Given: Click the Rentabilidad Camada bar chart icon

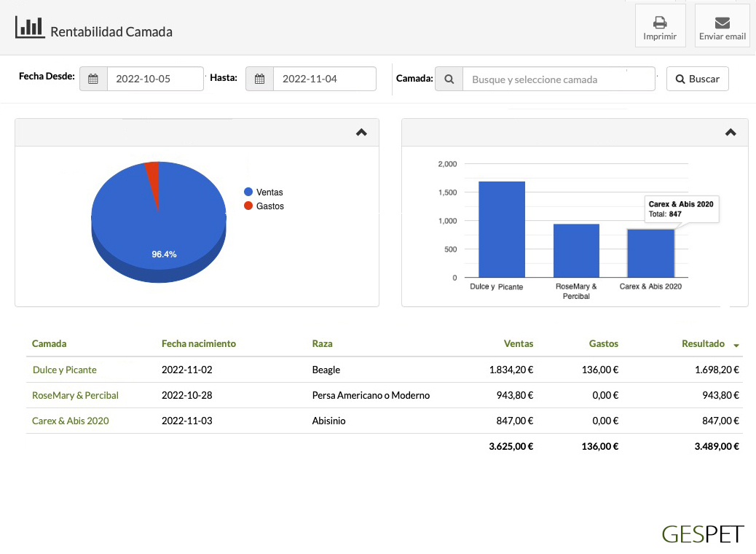Looking at the screenshot, I should click(x=29, y=28).
